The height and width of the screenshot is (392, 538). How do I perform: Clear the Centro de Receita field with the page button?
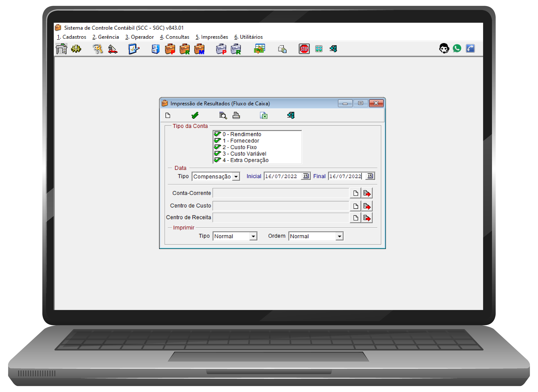click(x=356, y=218)
